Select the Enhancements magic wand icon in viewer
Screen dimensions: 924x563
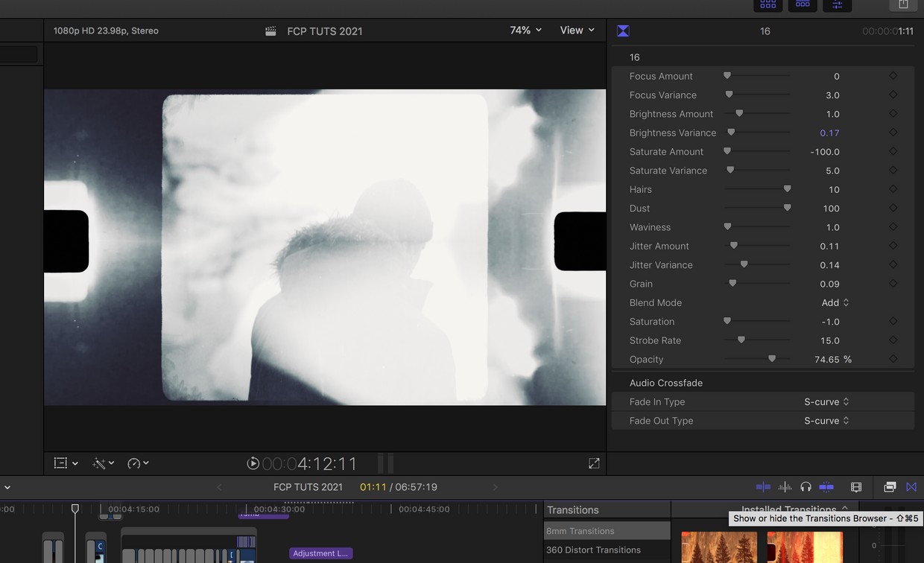[102, 462]
